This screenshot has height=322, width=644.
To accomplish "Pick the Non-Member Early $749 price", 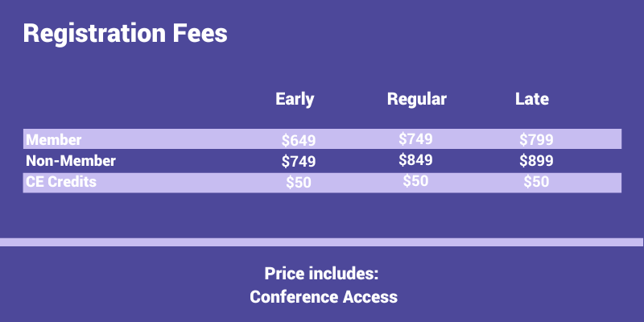I will pyautogui.click(x=299, y=162).
